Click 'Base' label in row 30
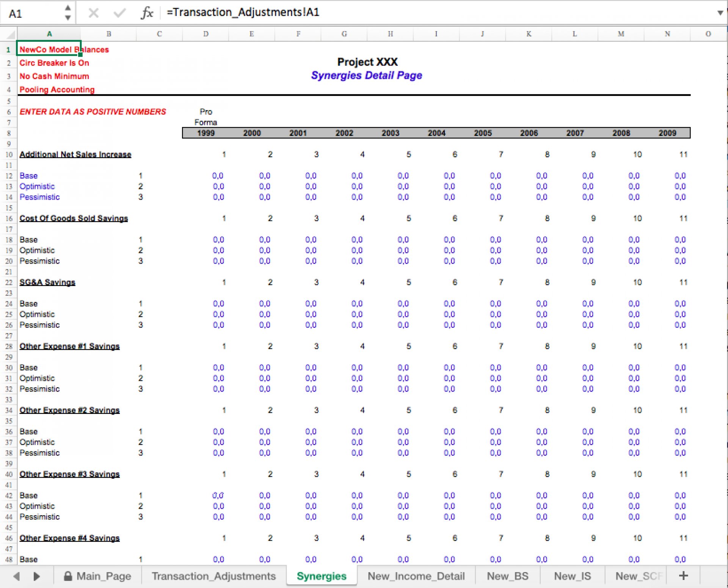The width and height of the screenshot is (728, 588). pos(28,368)
